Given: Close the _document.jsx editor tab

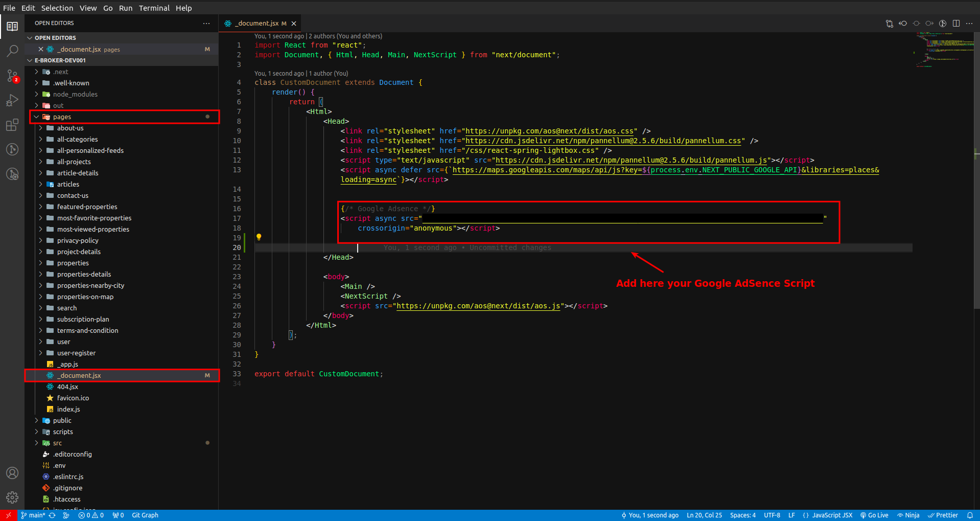Looking at the screenshot, I should 294,24.
